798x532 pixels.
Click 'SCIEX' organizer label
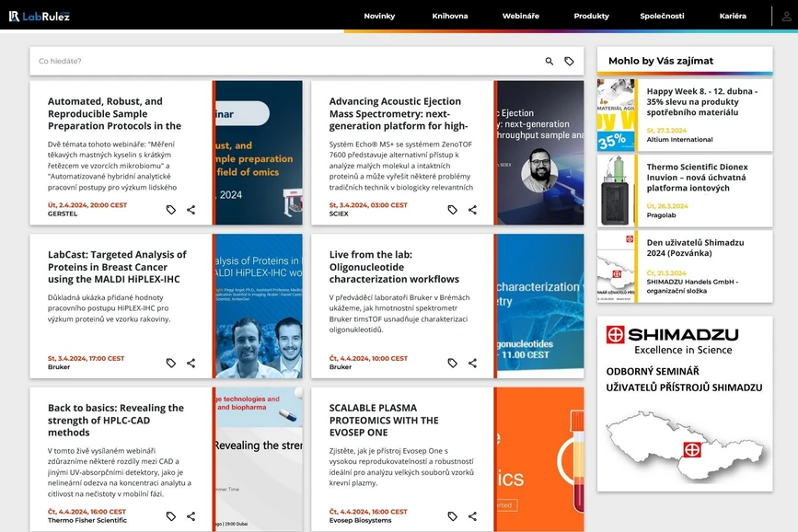pos(339,214)
